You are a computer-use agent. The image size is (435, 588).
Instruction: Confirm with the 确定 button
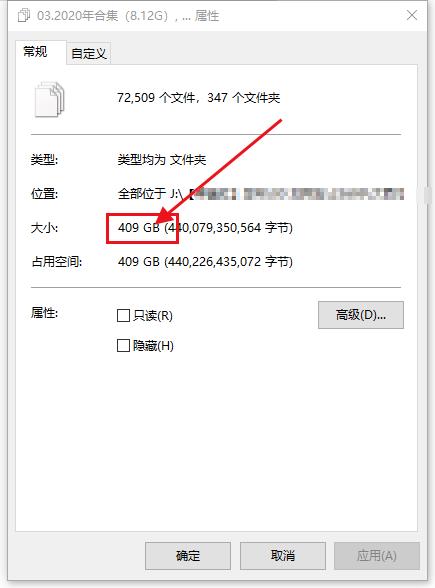188,555
